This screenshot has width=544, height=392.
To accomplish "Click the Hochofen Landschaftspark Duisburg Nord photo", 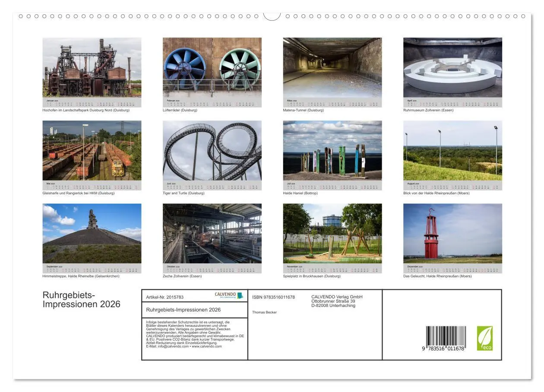I will (92, 67).
